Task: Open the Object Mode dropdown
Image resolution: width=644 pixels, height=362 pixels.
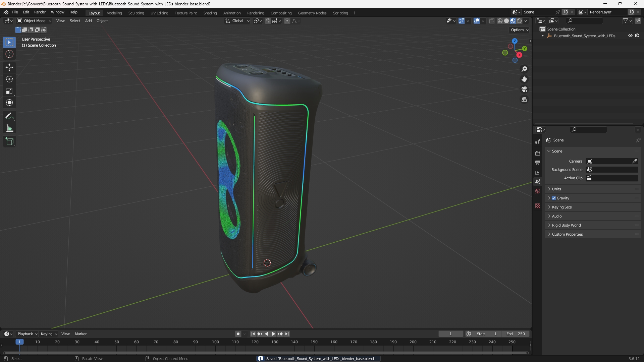Action: 34,21
